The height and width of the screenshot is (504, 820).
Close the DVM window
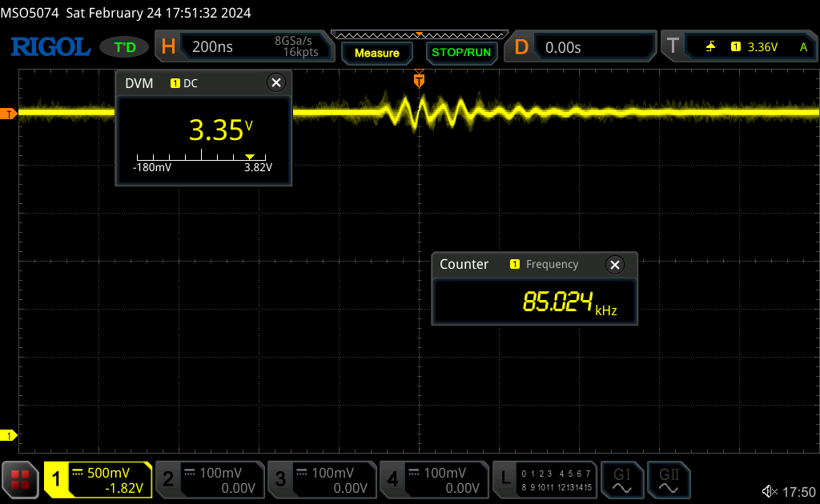[x=276, y=82]
